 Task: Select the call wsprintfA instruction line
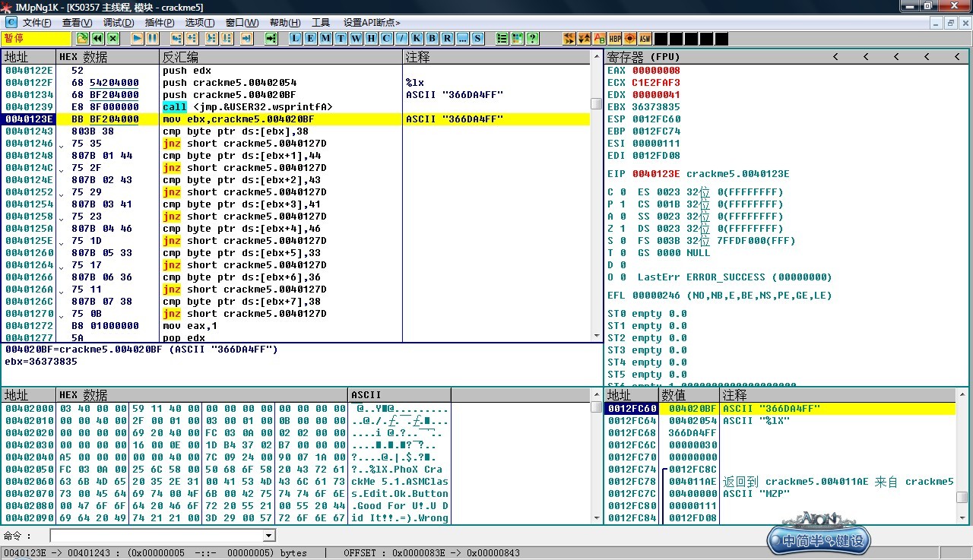coord(296,107)
